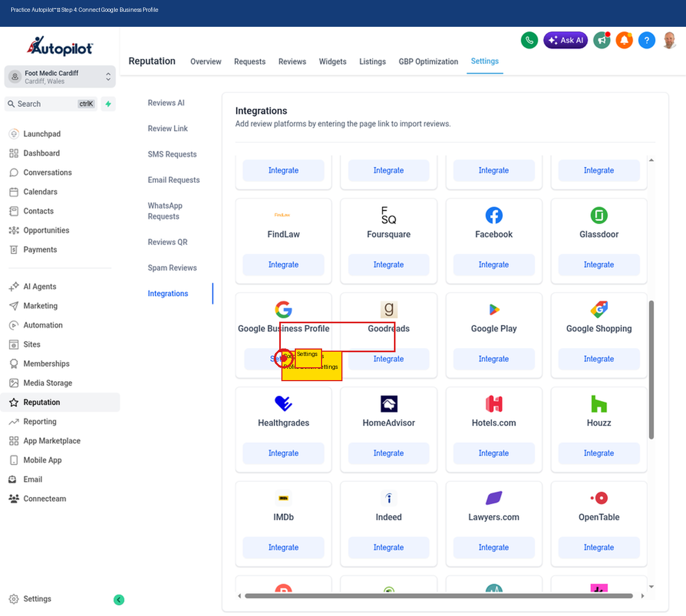
Task: Collapse the sidebar with the green arrow
Action: (119, 599)
